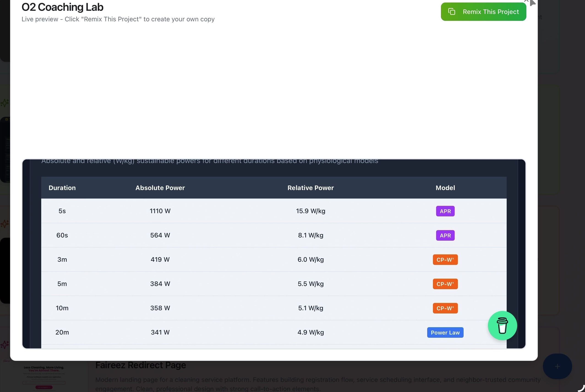Close the O2 Coaching Lab preview dialog
Screen dimensions: 585x392
[526, 1]
